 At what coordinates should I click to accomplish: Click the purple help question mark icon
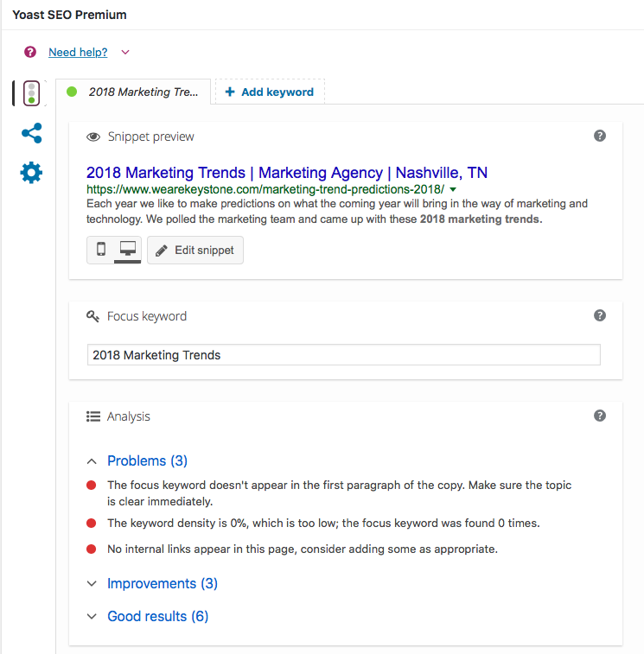tap(30, 52)
